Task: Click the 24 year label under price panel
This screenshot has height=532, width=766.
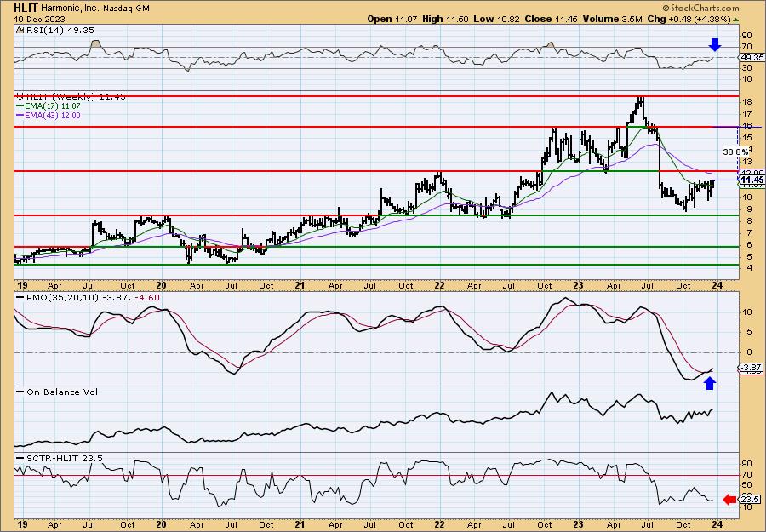Action: click(x=717, y=285)
